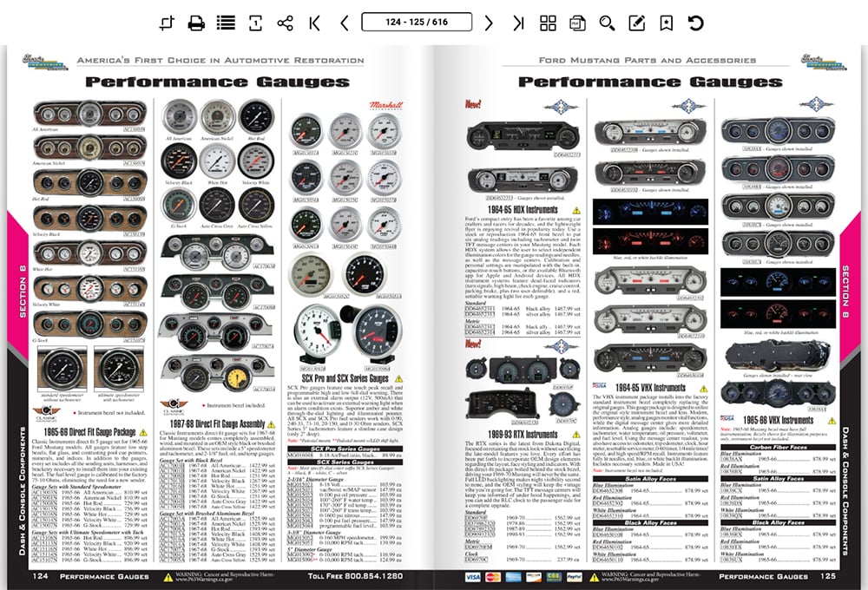Image resolution: width=868 pixels, height=590 pixels.
Task: Click the right page Performance Gauges title
Action: (650, 82)
